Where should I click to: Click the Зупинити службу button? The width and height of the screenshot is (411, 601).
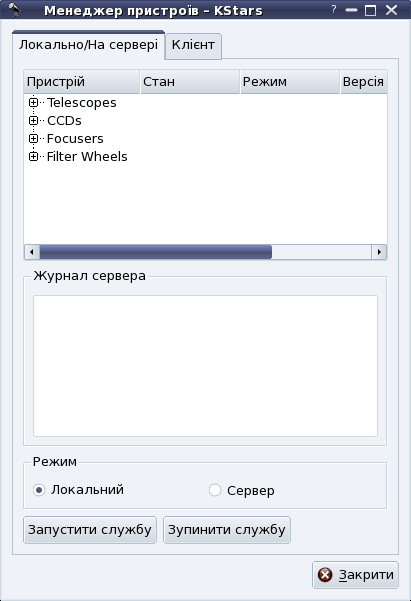click(x=227, y=530)
